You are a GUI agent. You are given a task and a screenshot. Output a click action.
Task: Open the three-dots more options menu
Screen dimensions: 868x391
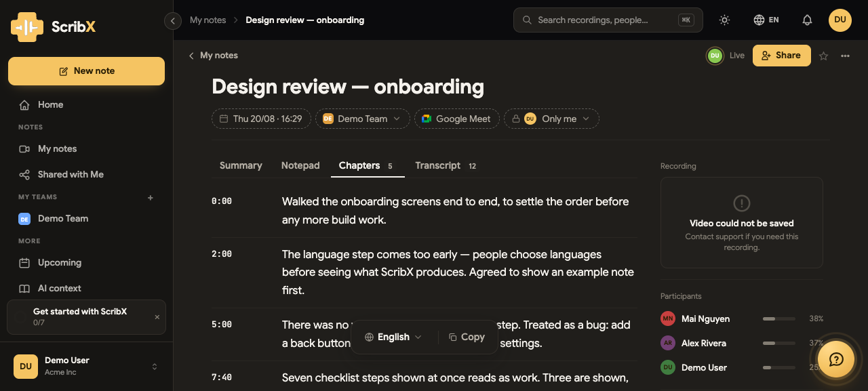(846, 56)
